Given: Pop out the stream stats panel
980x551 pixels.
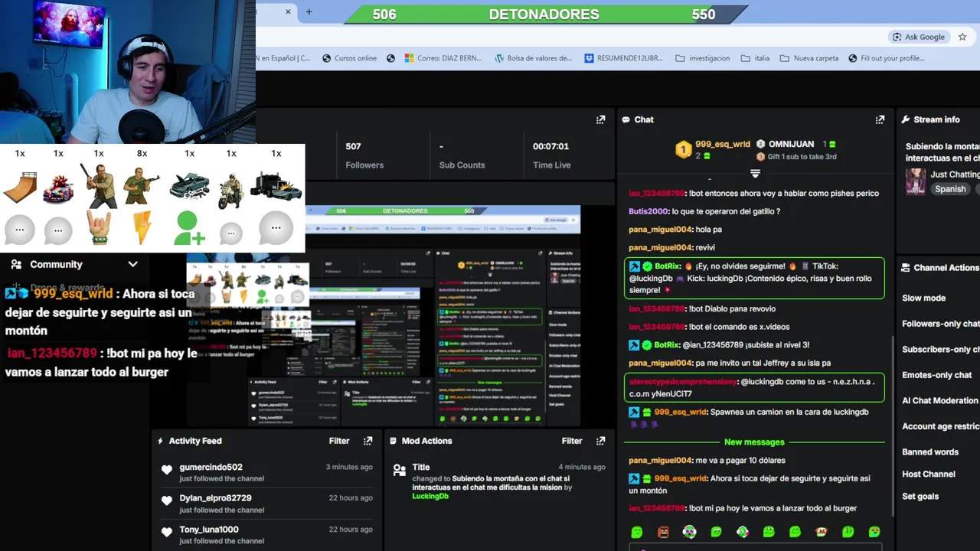Looking at the screenshot, I should [601, 119].
